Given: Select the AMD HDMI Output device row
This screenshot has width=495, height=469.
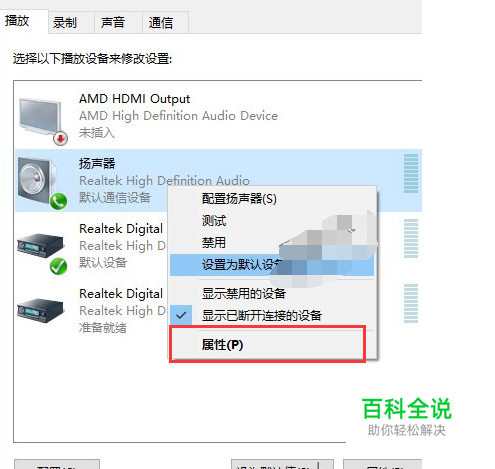Looking at the screenshot, I should 218,117.
